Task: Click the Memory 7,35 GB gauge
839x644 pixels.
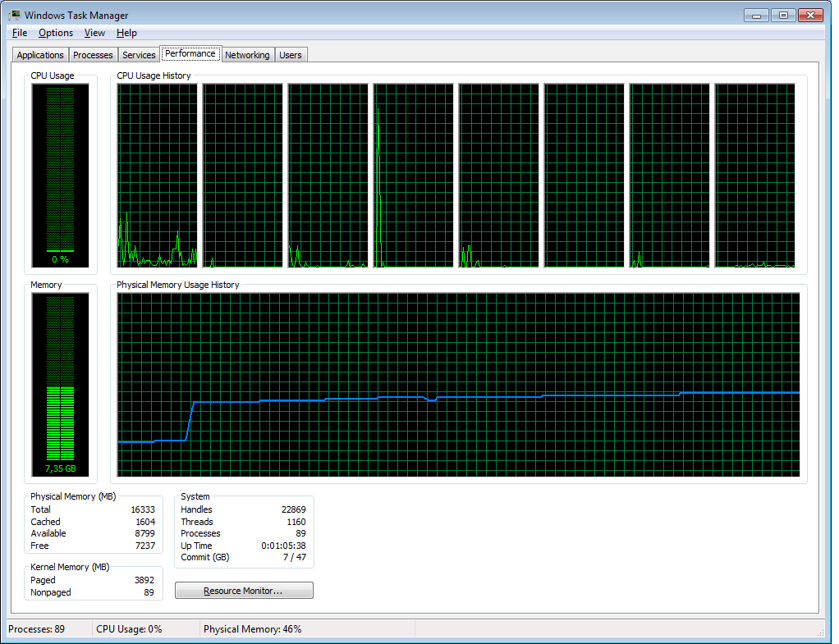Action: [x=61, y=385]
